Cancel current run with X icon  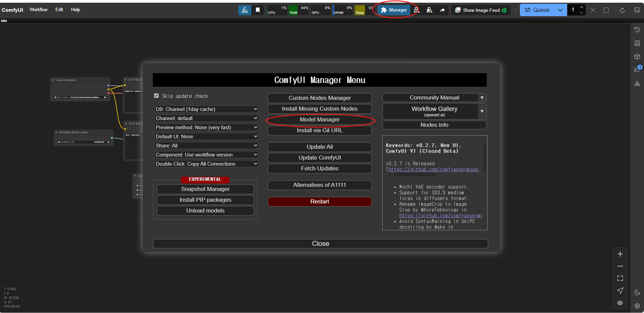point(593,10)
